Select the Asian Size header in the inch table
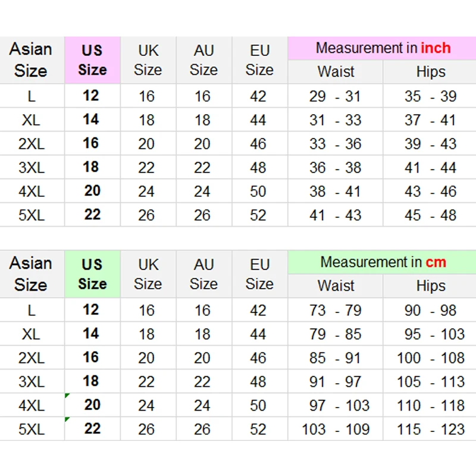 (31, 60)
